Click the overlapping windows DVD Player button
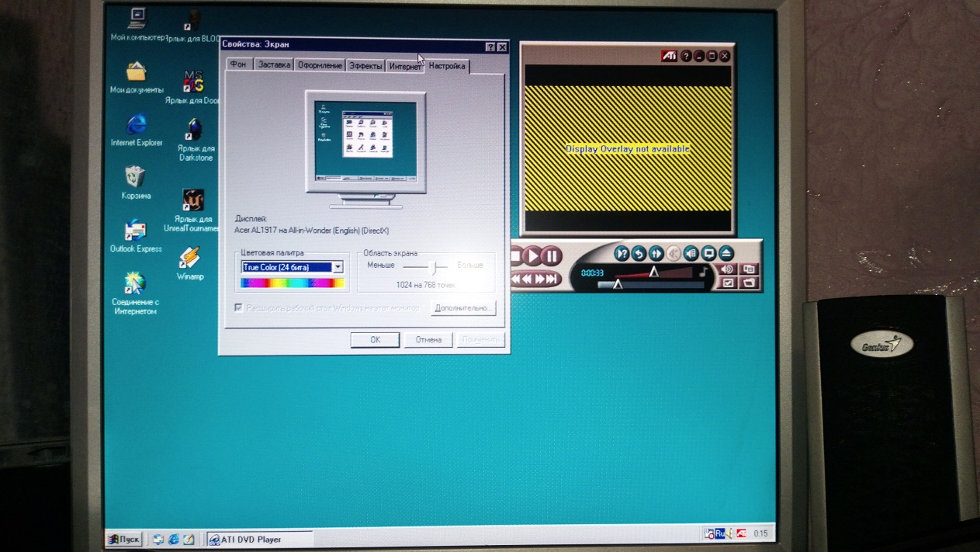980x552 pixels. (749, 269)
